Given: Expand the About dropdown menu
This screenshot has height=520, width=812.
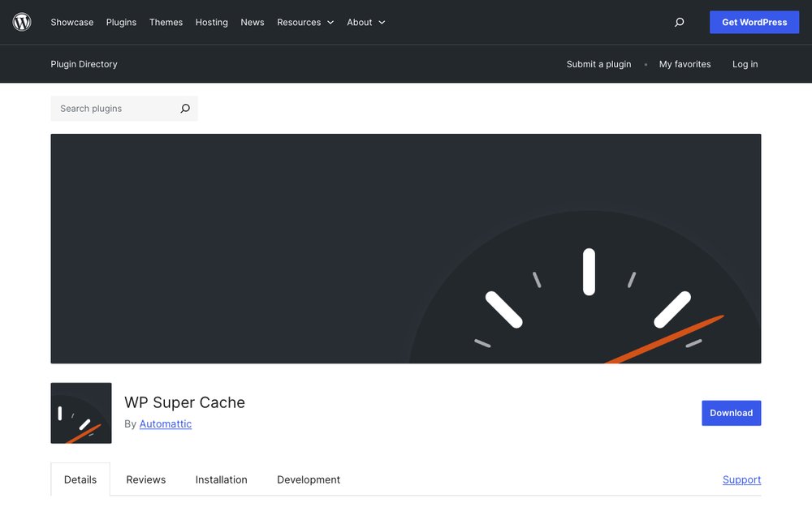Looking at the screenshot, I should click(365, 22).
